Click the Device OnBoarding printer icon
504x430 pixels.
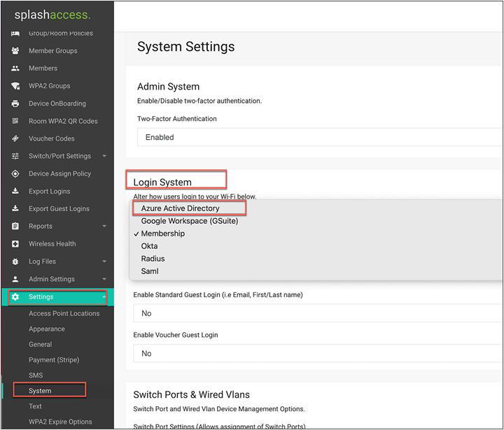pos(15,103)
